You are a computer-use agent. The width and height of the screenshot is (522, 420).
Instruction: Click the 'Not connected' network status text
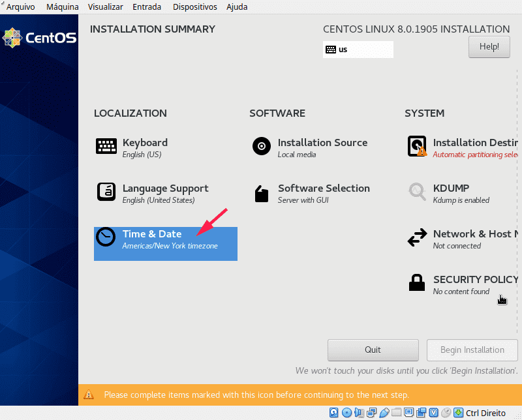(457, 246)
